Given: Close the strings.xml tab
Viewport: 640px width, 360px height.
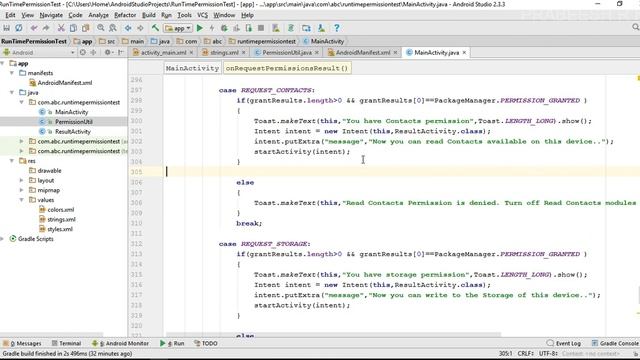Looking at the screenshot, I should tap(244, 53).
